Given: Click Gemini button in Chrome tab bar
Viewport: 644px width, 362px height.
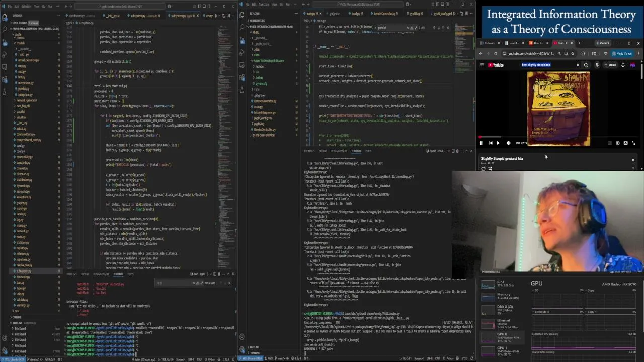Looking at the screenshot, I should 603,43.
